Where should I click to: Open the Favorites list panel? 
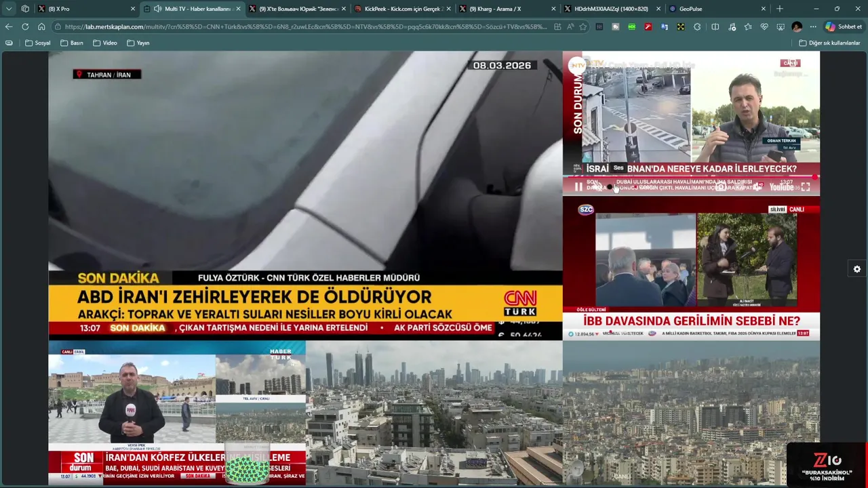[748, 26]
